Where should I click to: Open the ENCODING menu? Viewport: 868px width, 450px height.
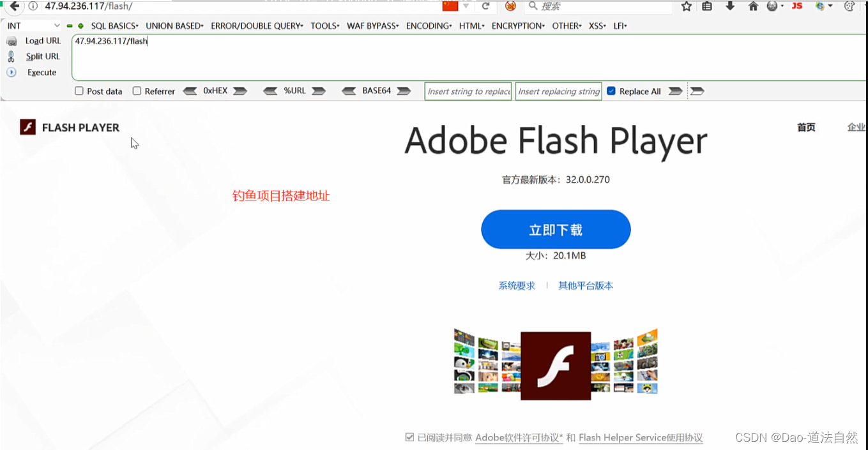(x=429, y=26)
